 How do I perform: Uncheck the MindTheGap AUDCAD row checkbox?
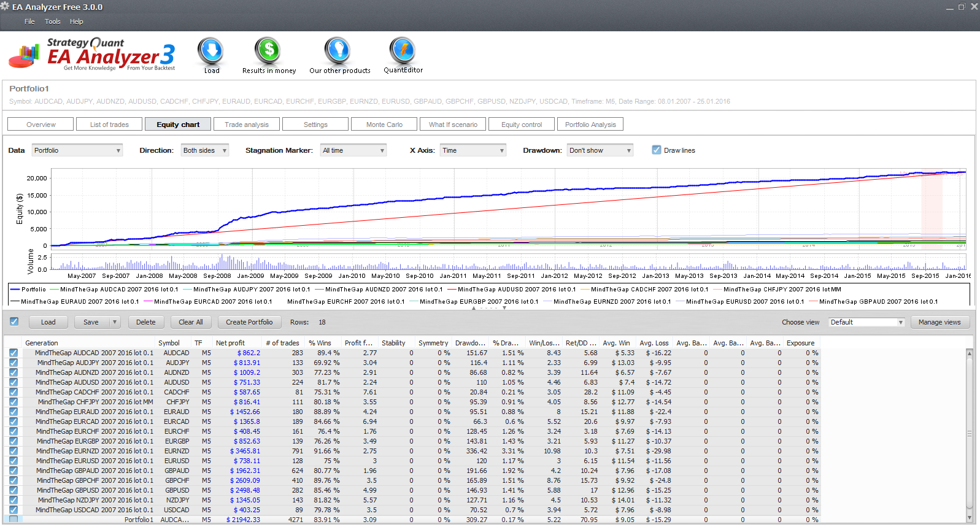coord(14,353)
